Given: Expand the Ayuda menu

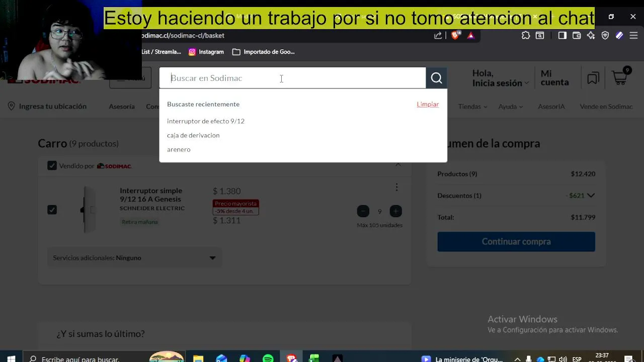Looking at the screenshot, I should click(x=511, y=107).
